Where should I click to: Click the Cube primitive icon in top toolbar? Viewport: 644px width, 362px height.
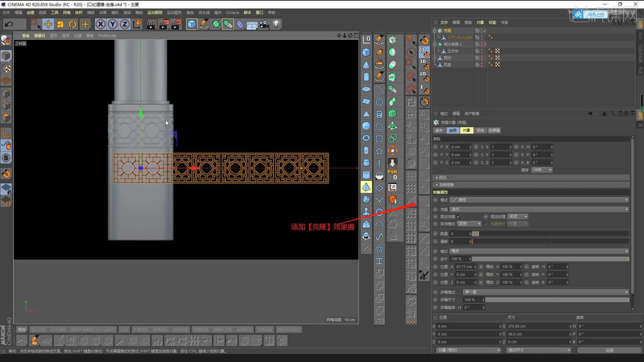tap(192, 24)
